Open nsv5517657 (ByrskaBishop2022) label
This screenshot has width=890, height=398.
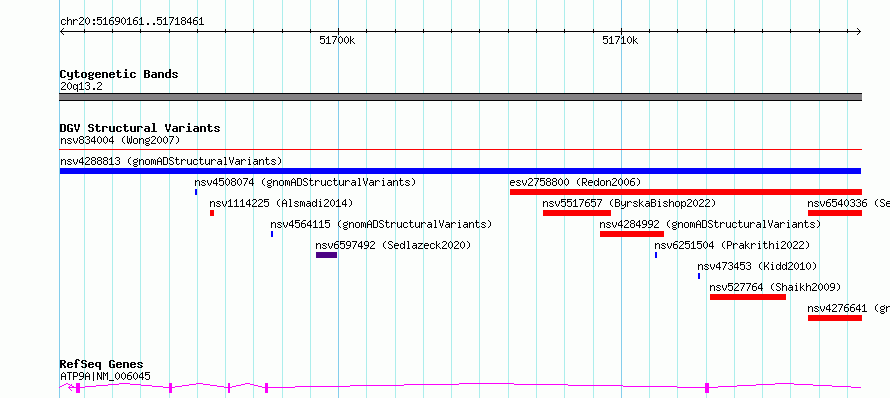click(x=629, y=203)
